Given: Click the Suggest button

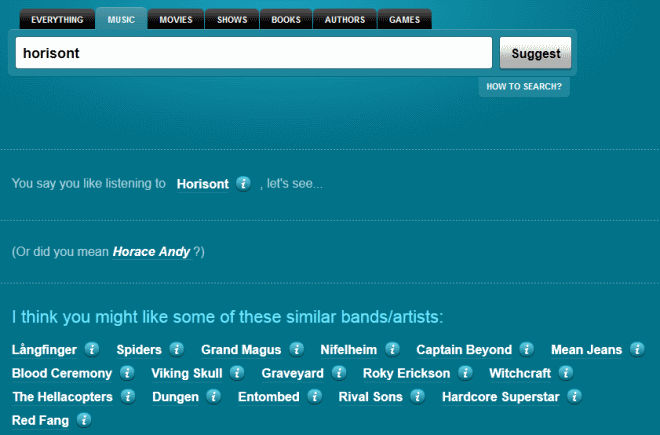Looking at the screenshot, I should (535, 53).
